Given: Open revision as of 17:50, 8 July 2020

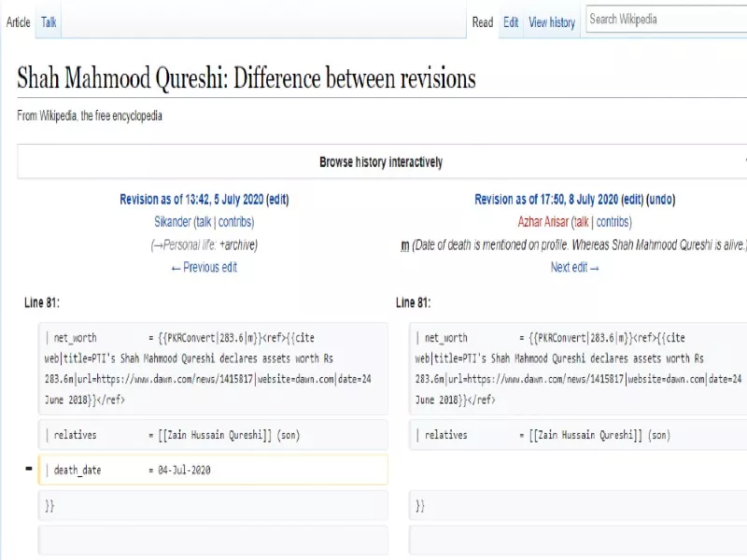Looking at the screenshot, I should point(546,199).
